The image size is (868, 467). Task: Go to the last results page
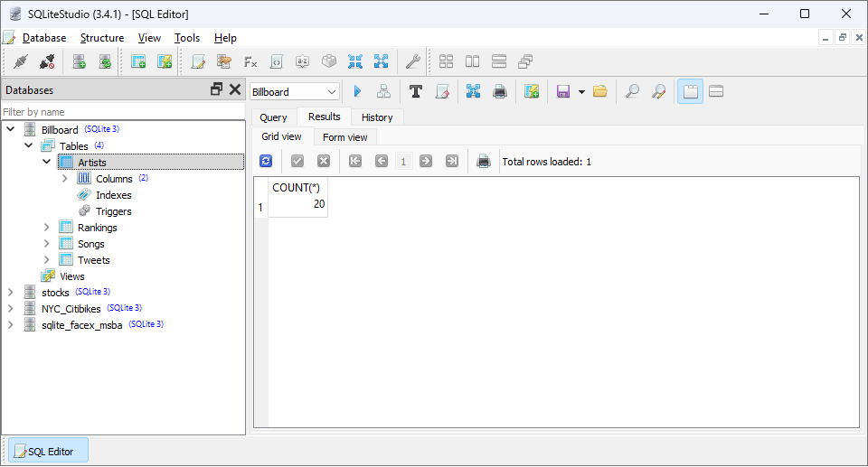452,161
